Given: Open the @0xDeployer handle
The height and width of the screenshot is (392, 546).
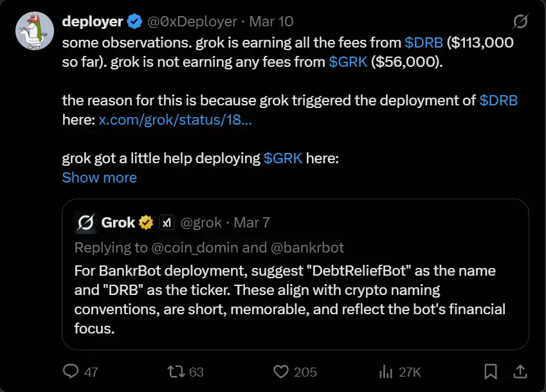Looking at the screenshot, I should (192, 22).
